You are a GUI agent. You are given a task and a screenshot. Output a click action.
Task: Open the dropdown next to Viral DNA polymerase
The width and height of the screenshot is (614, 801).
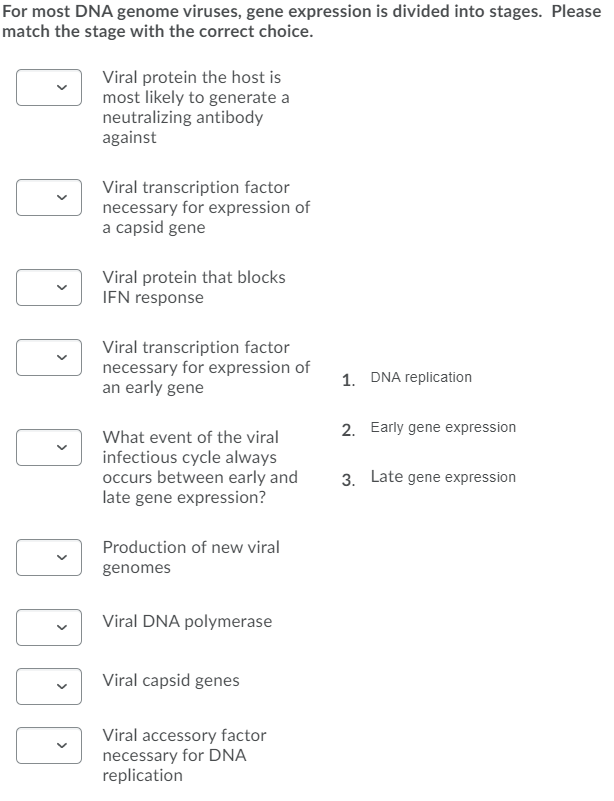pos(49,627)
